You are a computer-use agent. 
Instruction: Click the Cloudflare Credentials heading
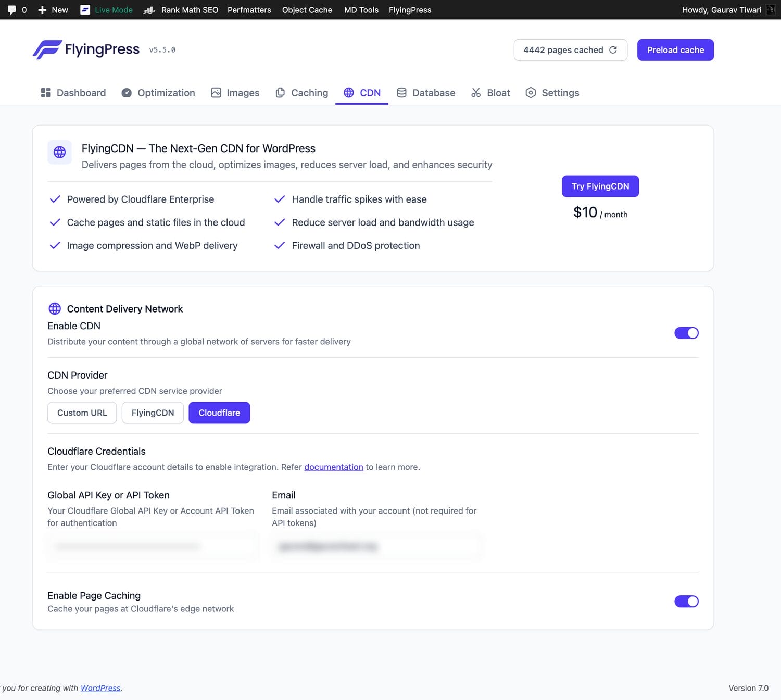tap(96, 451)
